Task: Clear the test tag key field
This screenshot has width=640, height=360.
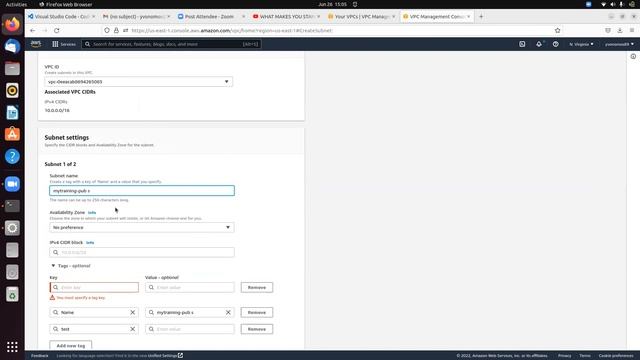Action: [133, 329]
